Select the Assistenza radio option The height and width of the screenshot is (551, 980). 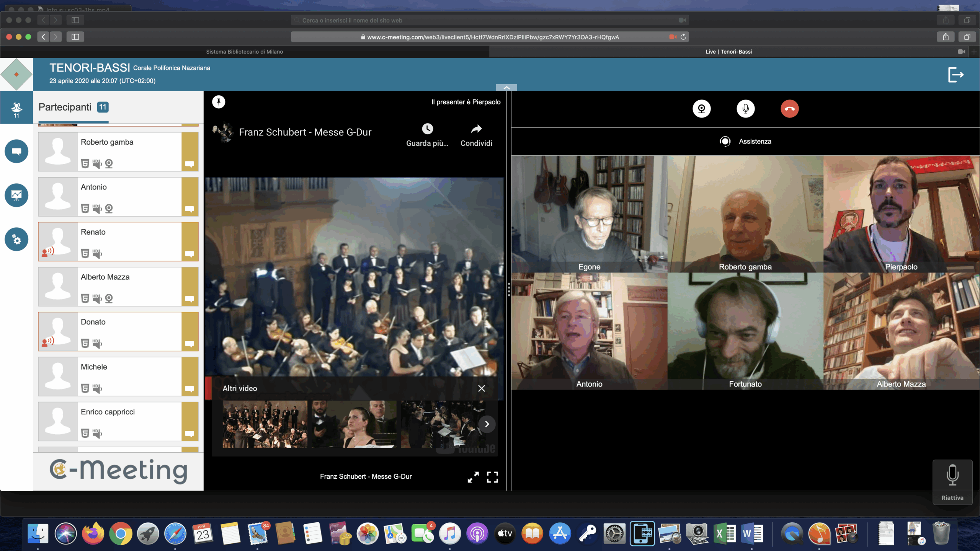pyautogui.click(x=725, y=142)
